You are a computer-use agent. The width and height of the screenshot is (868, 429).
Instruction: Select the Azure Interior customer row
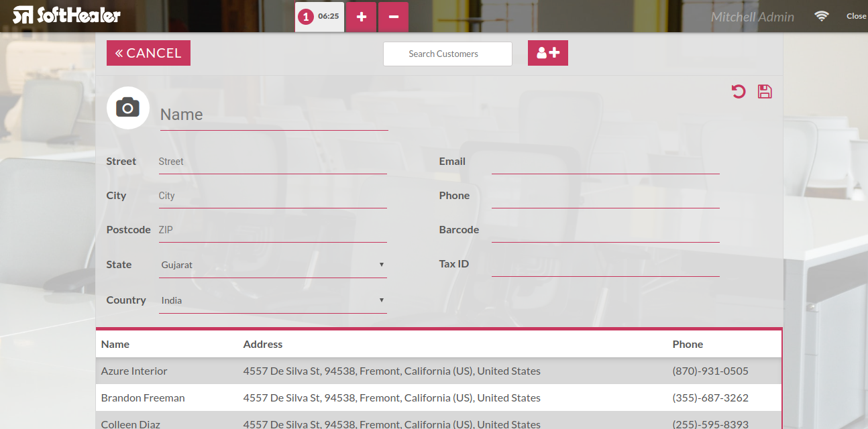click(x=439, y=371)
